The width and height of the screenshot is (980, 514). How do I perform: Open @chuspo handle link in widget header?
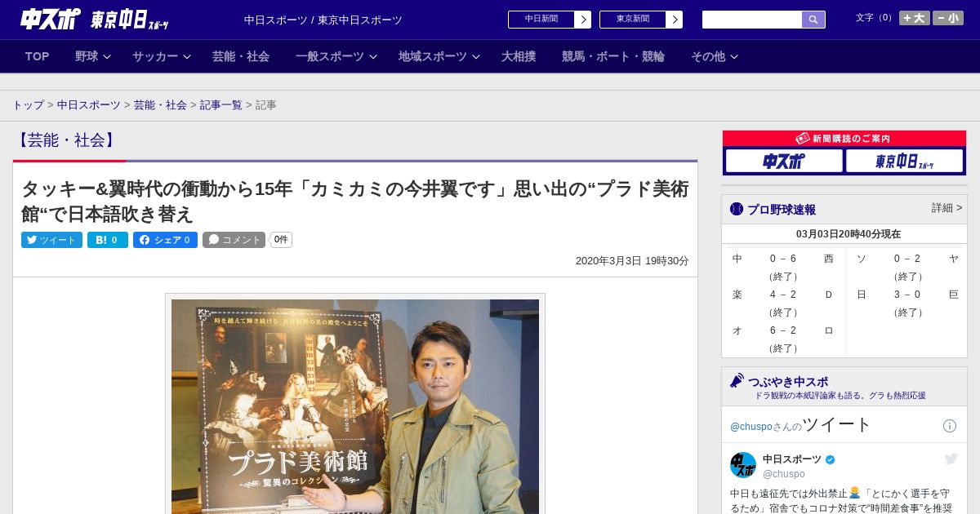point(751,427)
